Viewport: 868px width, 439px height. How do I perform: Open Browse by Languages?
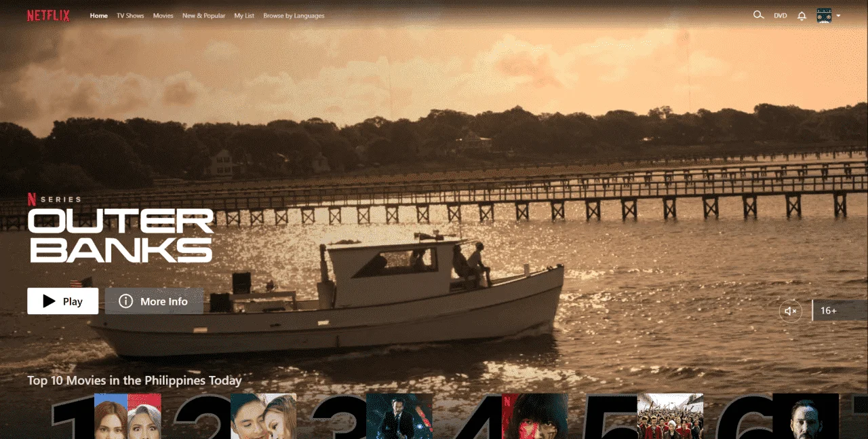[294, 16]
